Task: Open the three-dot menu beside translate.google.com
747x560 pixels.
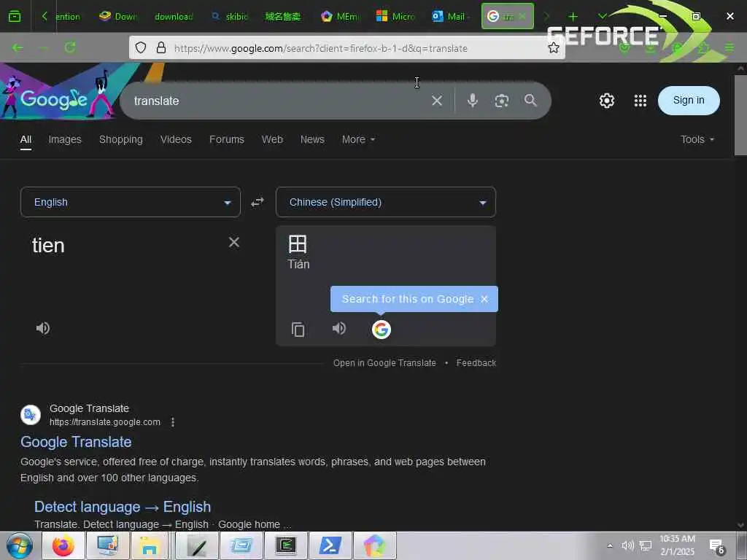Action: pyautogui.click(x=173, y=422)
